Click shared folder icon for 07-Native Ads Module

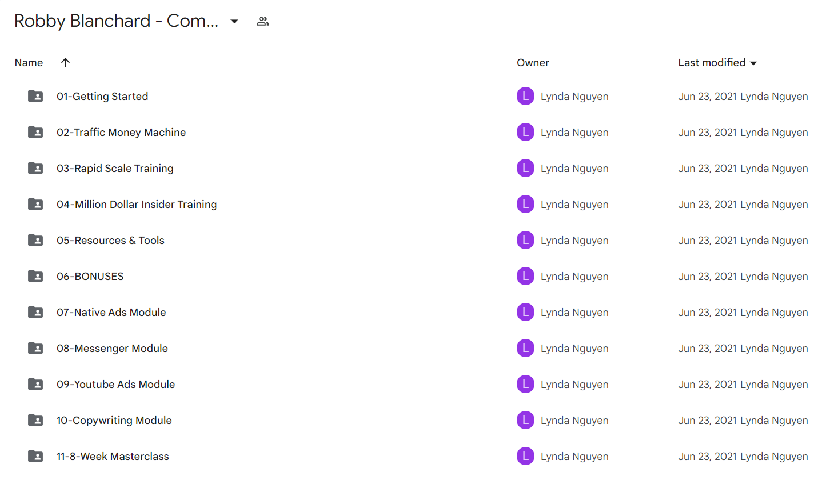click(x=35, y=312)
